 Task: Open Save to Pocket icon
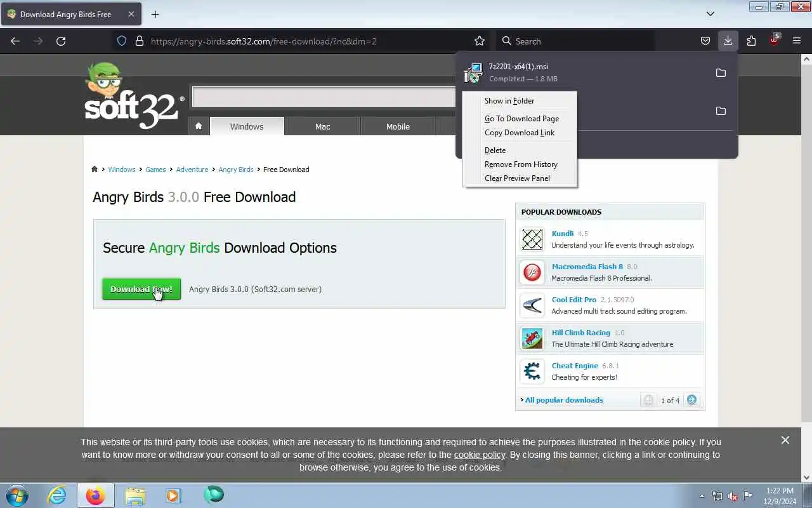[x=705, y=41]
